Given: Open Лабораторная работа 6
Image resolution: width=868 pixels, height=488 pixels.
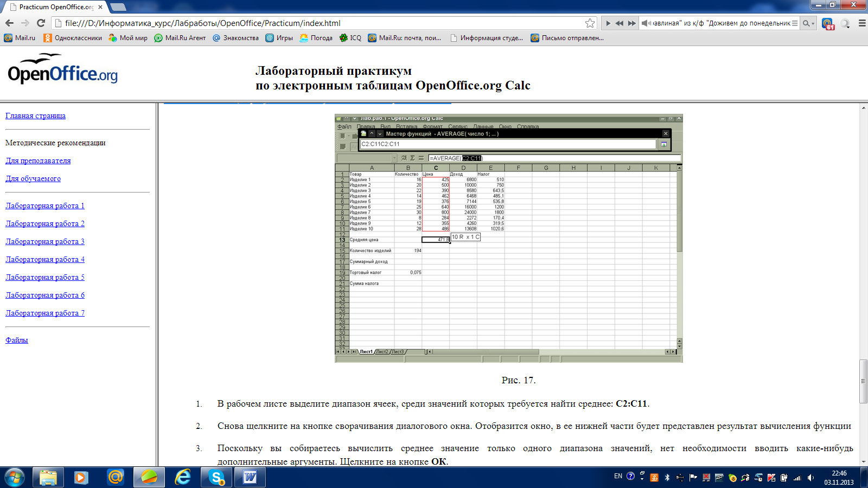Looking at the screenshot, I should pyautogui.click(x=45, y=295).
